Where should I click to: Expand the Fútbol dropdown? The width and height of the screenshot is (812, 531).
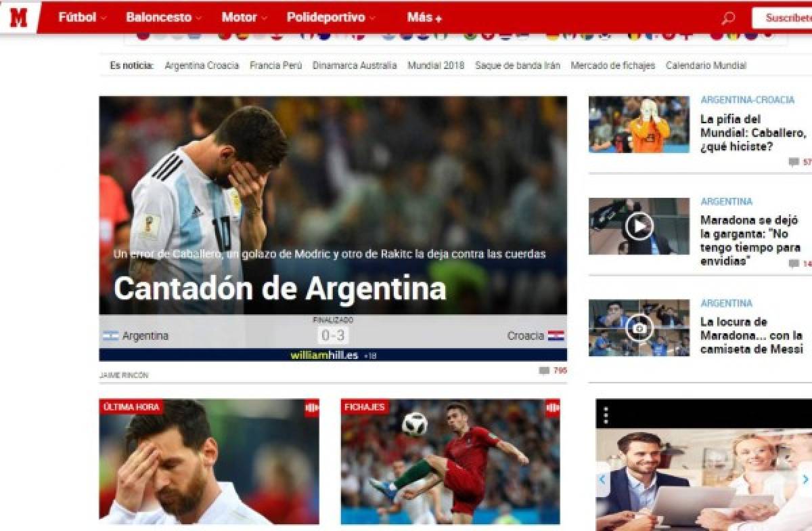tap(80, 18)
